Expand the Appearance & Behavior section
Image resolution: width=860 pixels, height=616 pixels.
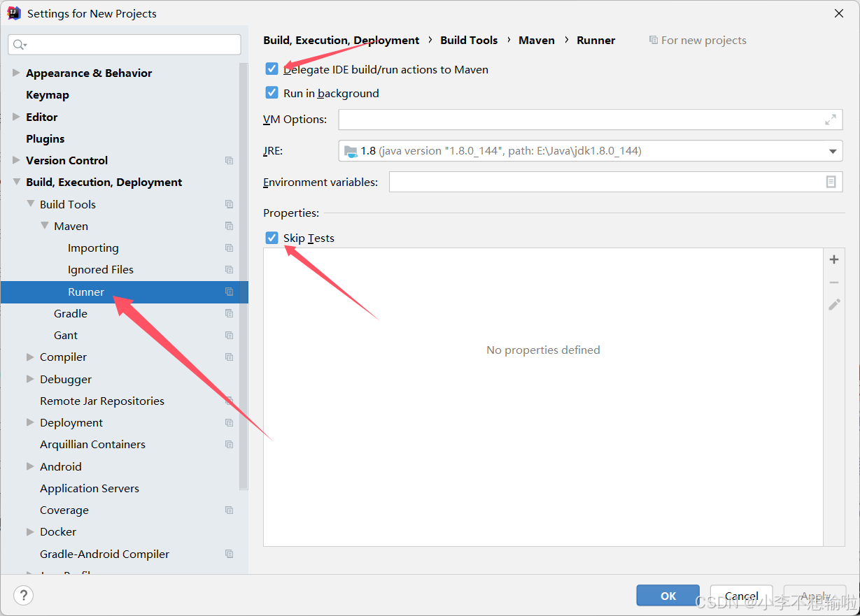pos(16,73)
